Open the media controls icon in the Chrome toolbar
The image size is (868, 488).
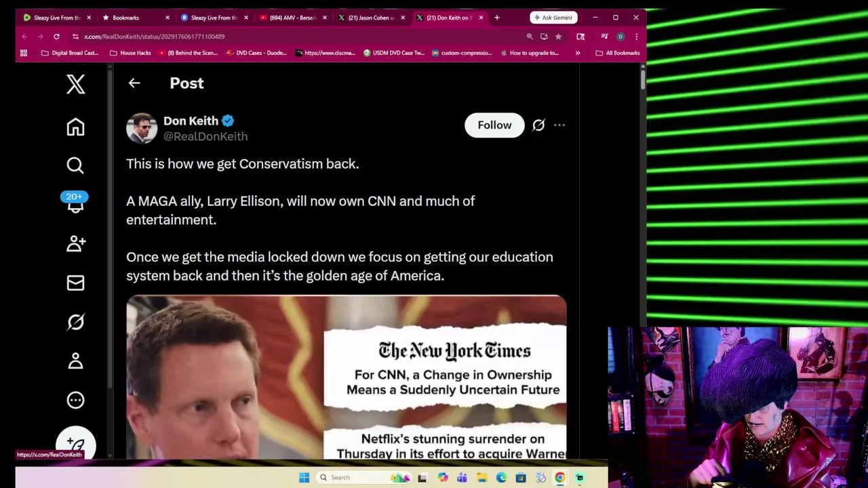point(604,37)
